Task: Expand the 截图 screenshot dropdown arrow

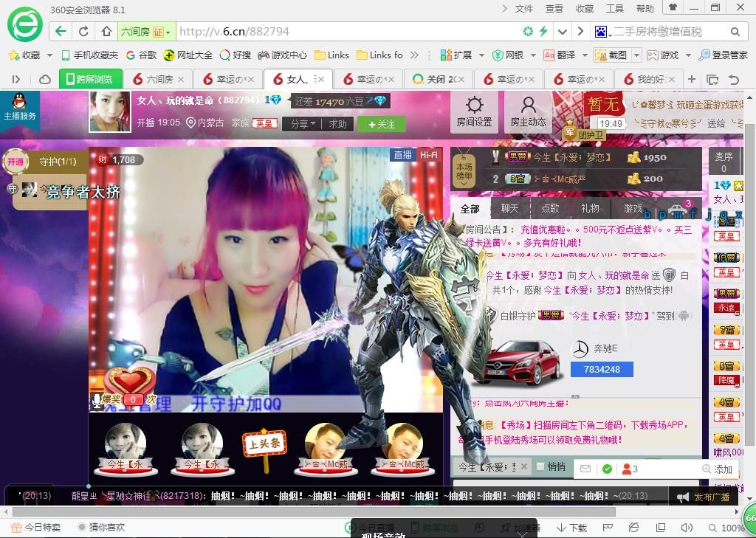Action: (x=637, y=55)
